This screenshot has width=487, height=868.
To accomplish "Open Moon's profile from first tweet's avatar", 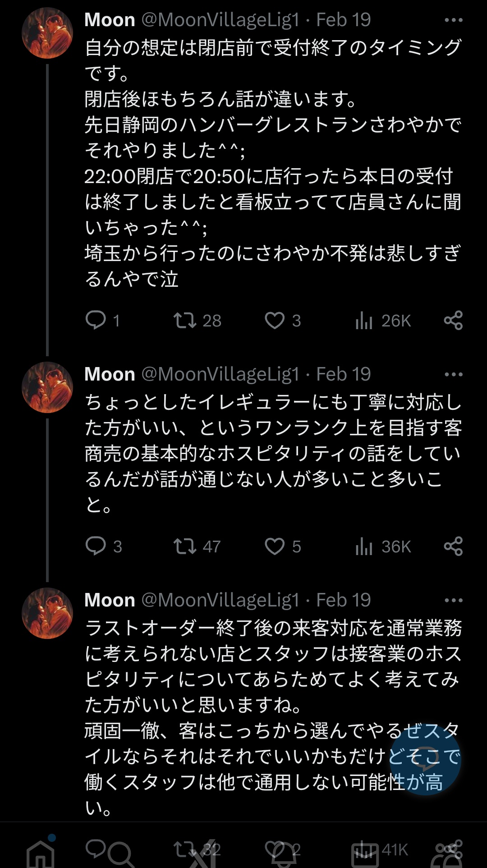I will tap(47, 33).
